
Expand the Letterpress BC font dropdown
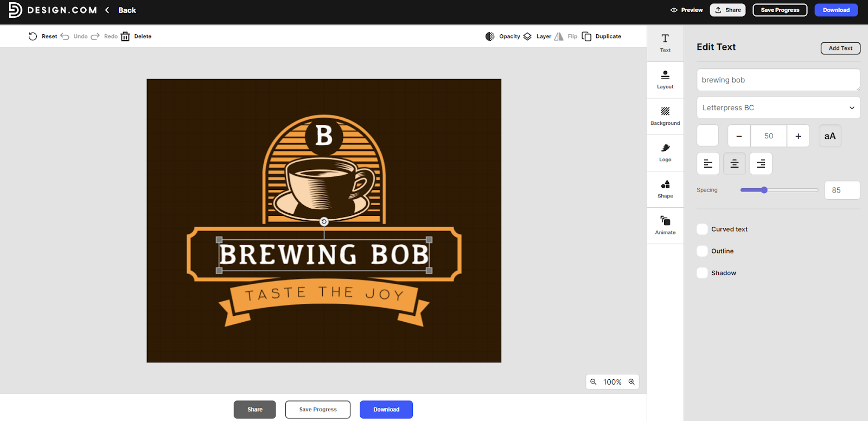[778, 107]
